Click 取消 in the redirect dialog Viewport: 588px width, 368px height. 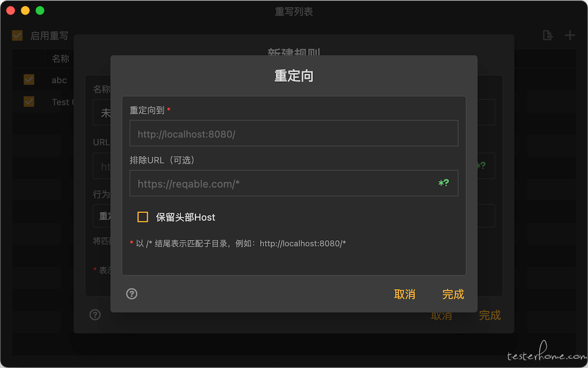click(404, 295)
